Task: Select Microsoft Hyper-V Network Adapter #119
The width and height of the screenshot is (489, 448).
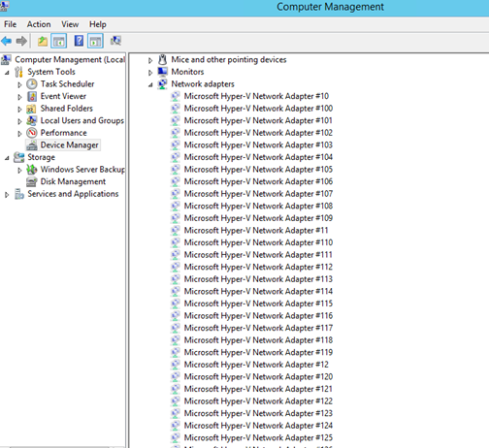Action: [x=258, y=352]
